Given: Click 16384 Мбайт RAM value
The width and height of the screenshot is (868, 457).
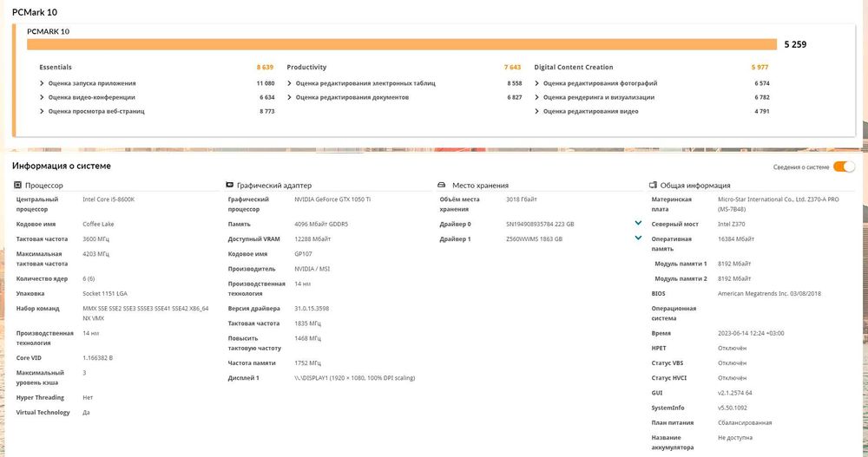Looking at the screenshot, I should pyautogui.click(x=736, y=239).
